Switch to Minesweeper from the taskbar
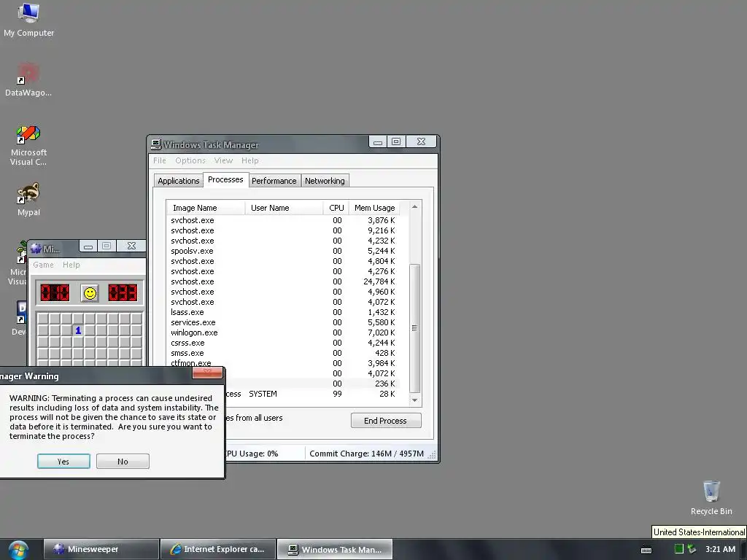Viewport: 747px width, 560px height. tap(101, 550)
